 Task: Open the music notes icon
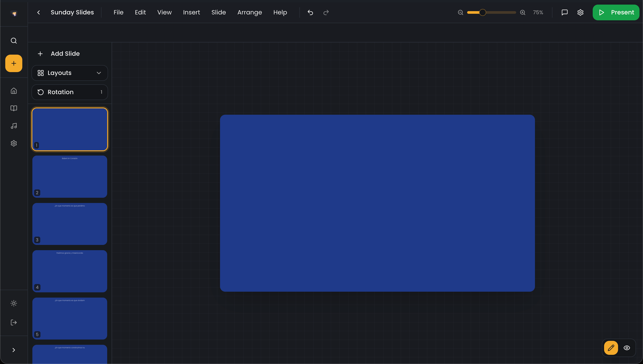click(x=14, y=126)
